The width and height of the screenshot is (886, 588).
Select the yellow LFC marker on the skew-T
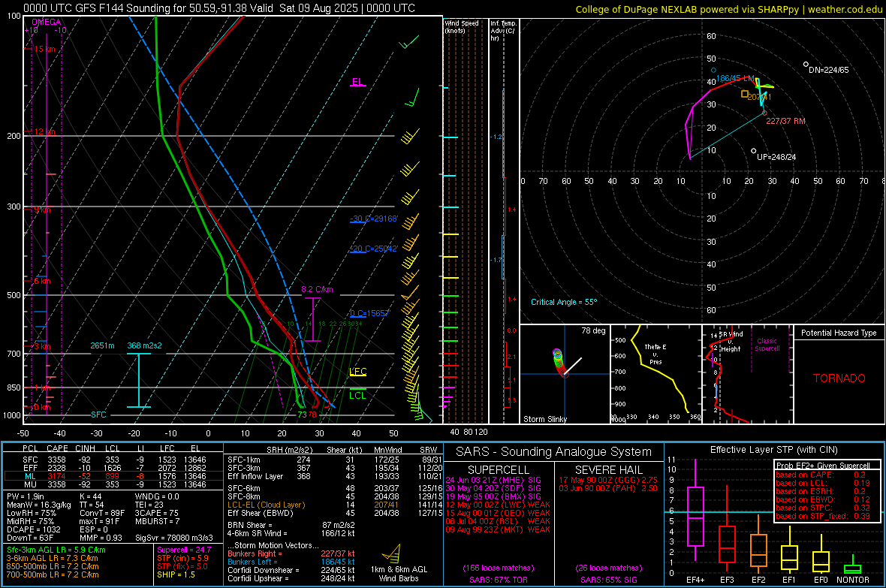click(358, 372)
